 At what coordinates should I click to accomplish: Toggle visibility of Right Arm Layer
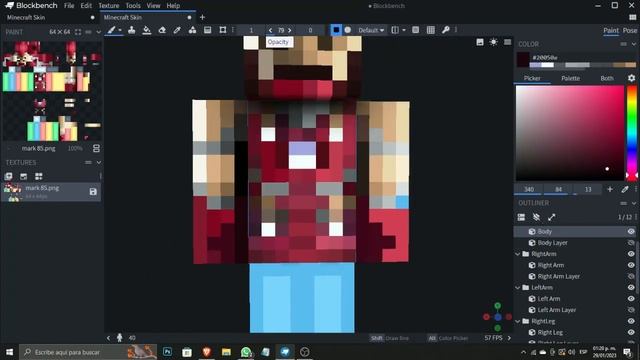pos(631,276)
